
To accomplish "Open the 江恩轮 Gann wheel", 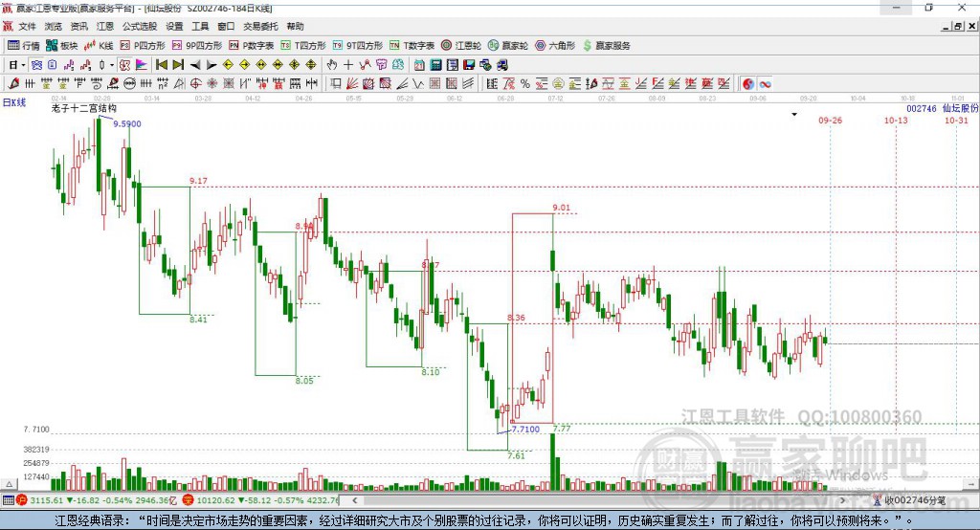I will (460, 46).
